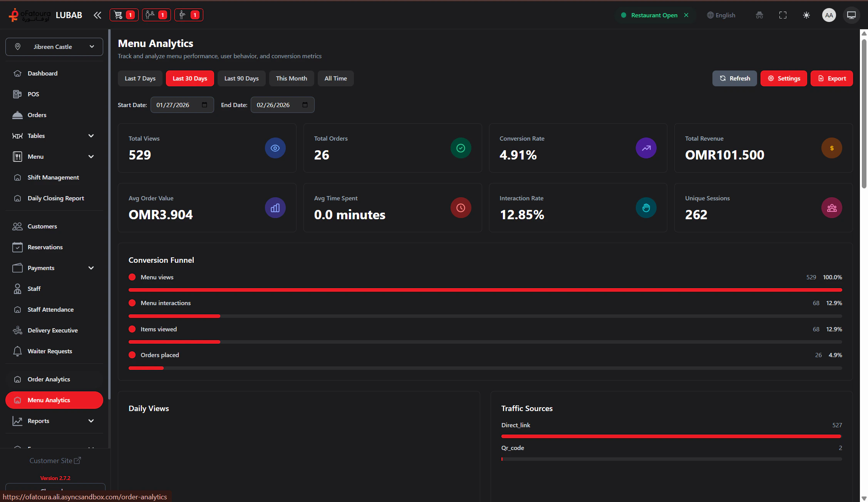Viewport: 868px width, 502px height.
Task: Toggle the light theme with the sun icon
Action: (806, 15)
